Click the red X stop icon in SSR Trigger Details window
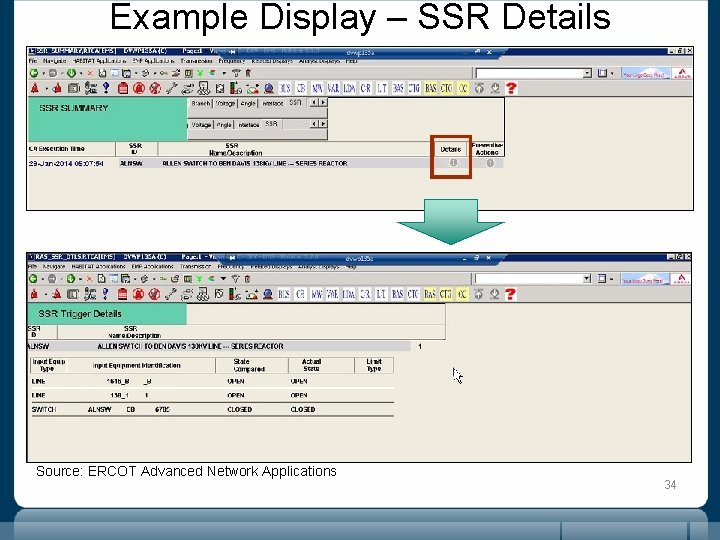The image size is (720, 540). [89, 279]
